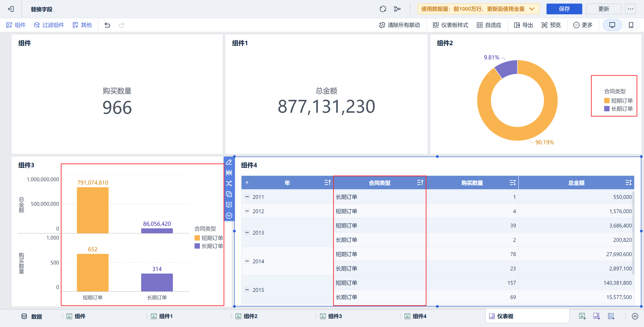Switch to the 组件3 tab
644x327 pixels.
(x=335, y=316)
